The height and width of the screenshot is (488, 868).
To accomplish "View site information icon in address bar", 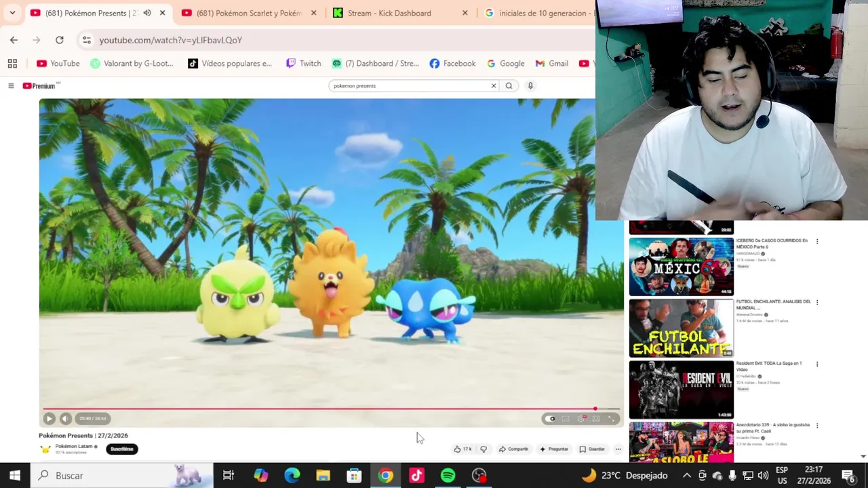I will pyautogui.click(x=87, y=40).
